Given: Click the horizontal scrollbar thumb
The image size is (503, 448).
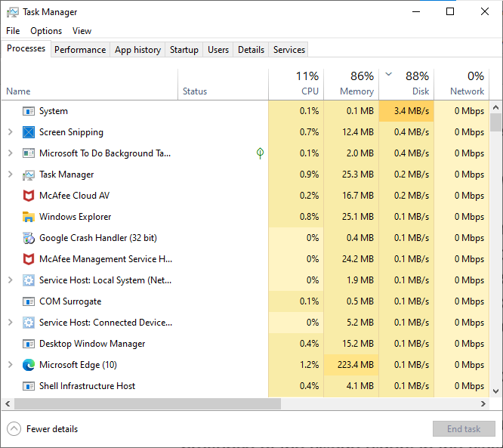Looking at the screenshot, I should pos(147,404).
